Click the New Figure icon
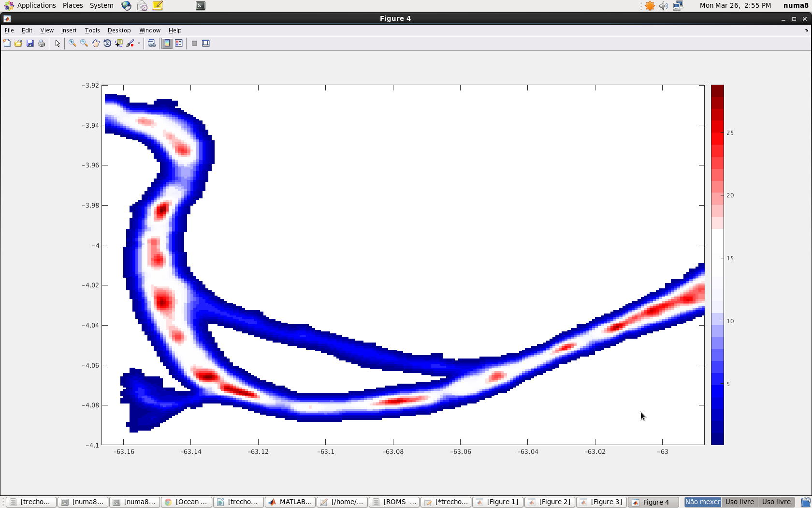This screenshot has height=508, width=812. 7,44
